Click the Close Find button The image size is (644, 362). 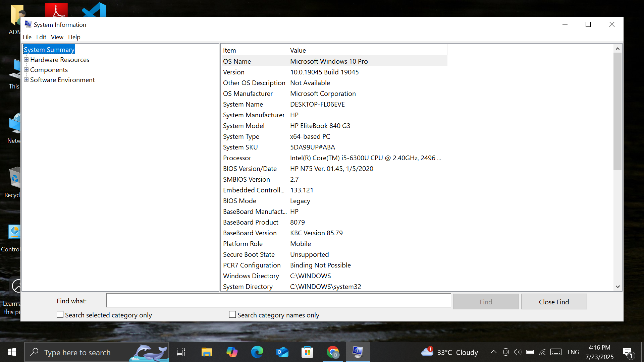tap(554, 302)
